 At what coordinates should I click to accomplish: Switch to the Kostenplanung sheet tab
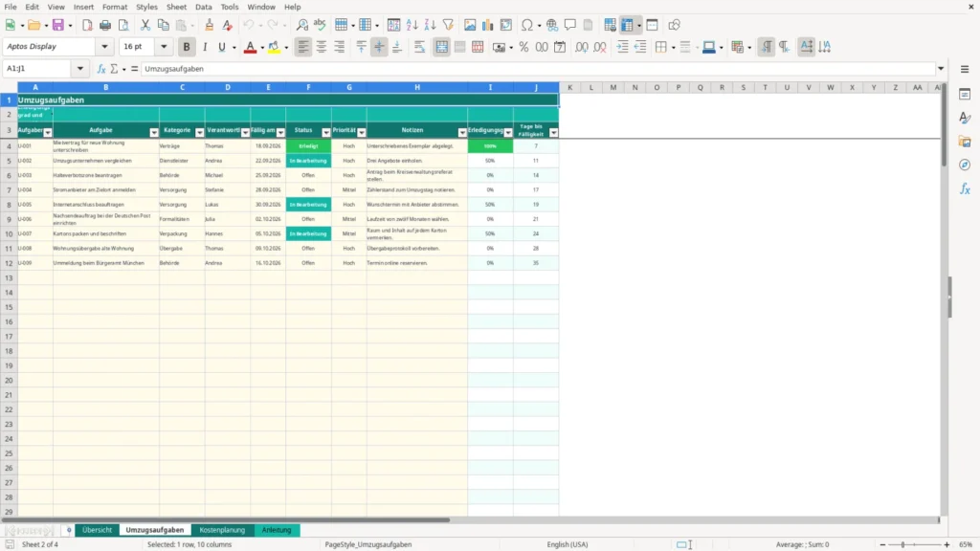222,530
